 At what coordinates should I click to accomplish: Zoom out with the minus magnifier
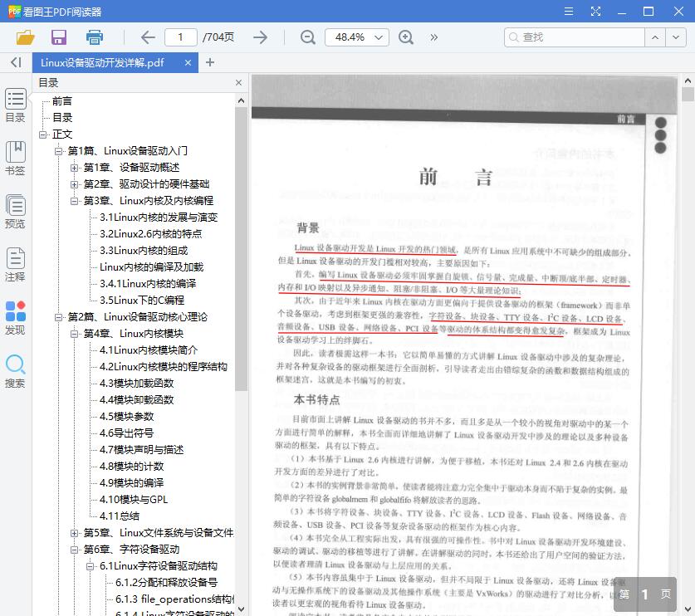click(x=307, y=37)
